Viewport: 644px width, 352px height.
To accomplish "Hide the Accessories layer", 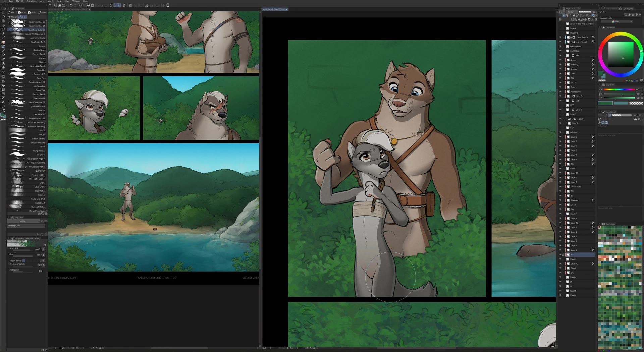I will pyautogui.click(x=560, y=92).
